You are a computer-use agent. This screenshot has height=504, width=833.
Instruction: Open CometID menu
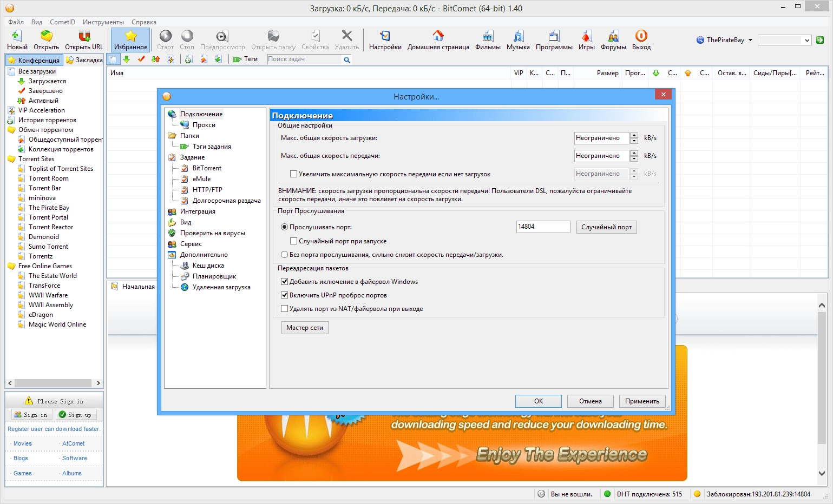62,22
